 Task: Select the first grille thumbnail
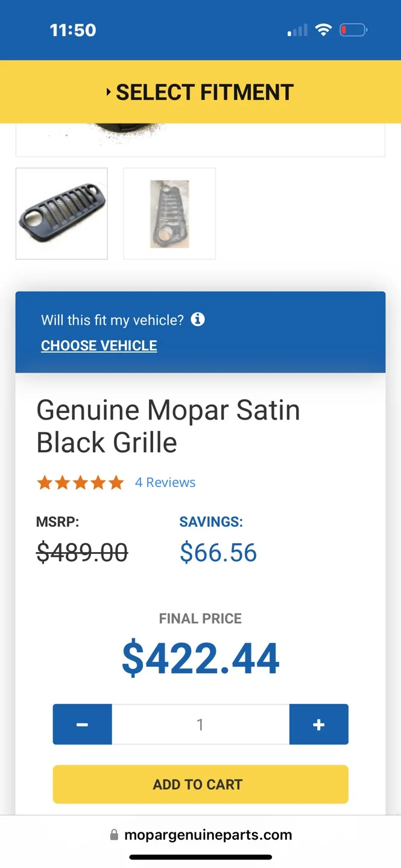(62, 213)
